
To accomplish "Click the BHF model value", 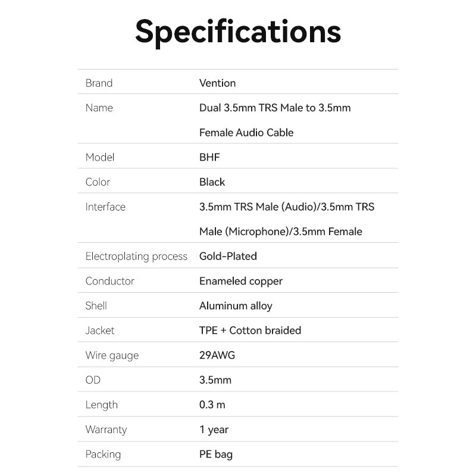I will tap(209, 157).
